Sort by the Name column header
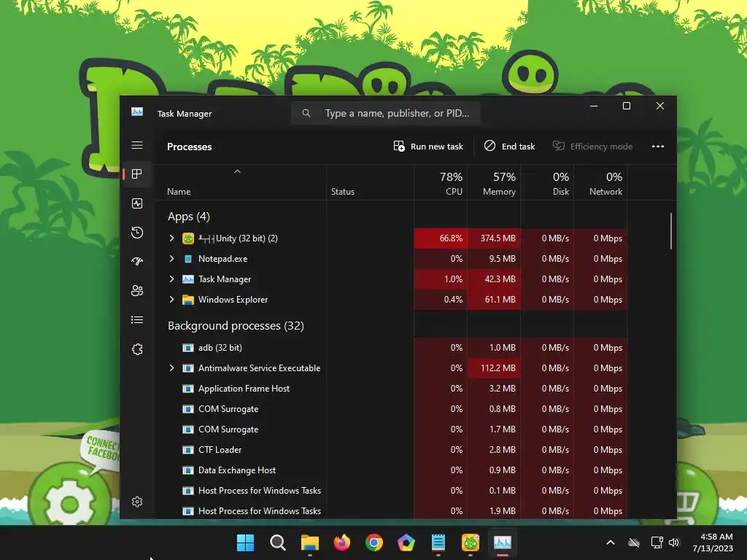Screen dimensions: 747x560 pyautogui.click(x=241, y=183)
